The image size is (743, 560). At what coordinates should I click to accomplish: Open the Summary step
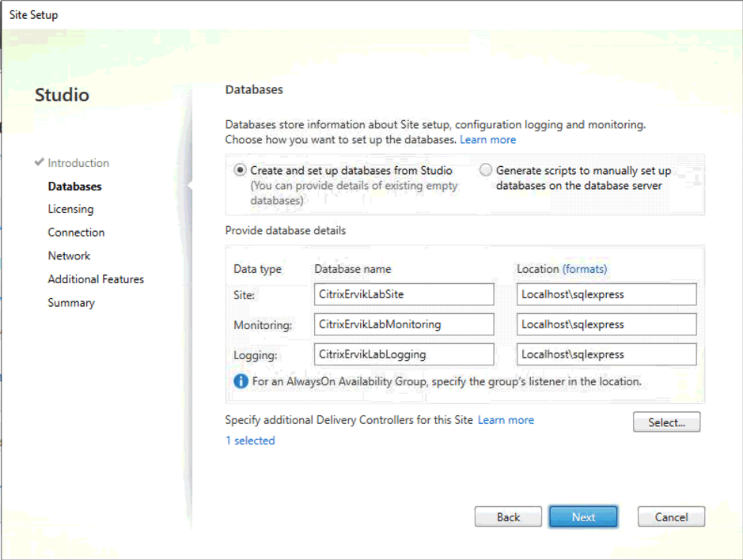pos(71,303)
